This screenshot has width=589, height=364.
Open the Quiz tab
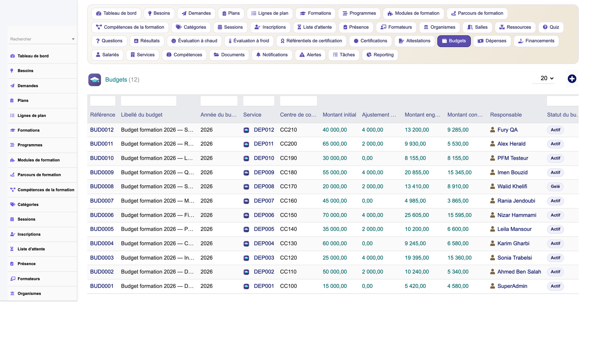(551, 27)
